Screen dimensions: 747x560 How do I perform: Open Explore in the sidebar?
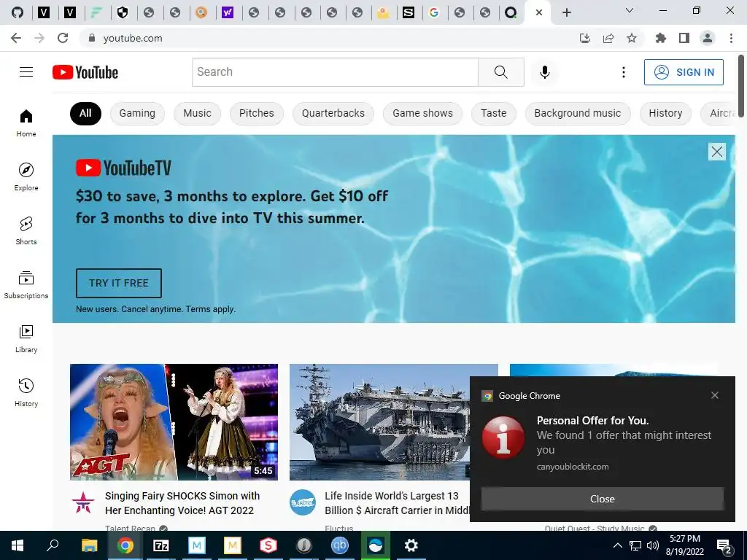tap(26, 176)
